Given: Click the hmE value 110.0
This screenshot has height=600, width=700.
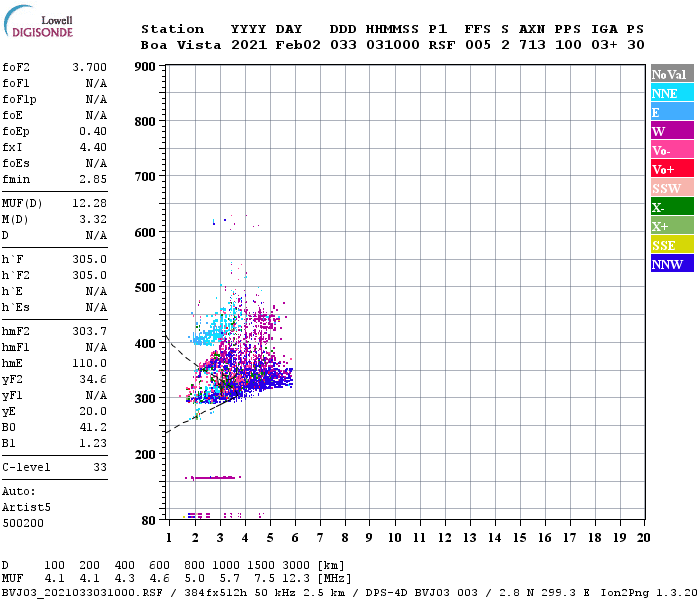Looking at the screenshot, I should click(89, 363).
